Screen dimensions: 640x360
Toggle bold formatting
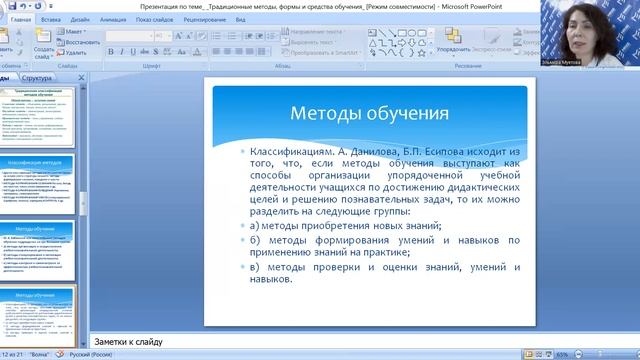pos(111,52)
